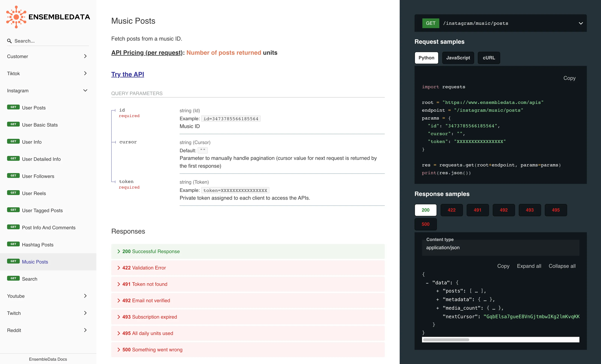
Task: Click the EnsembleData logo
Action: coord(48,17)
